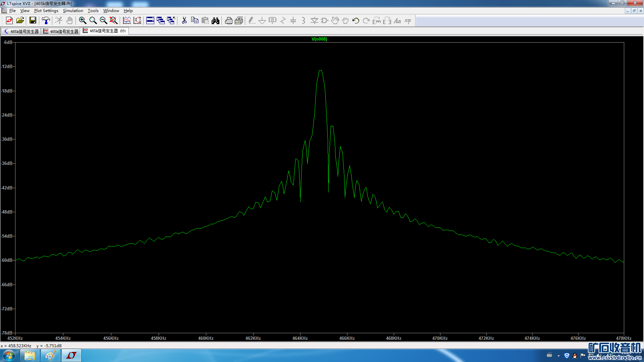Click the Cascade windows icon
This screenshot has width=644, height=362.
161,21
